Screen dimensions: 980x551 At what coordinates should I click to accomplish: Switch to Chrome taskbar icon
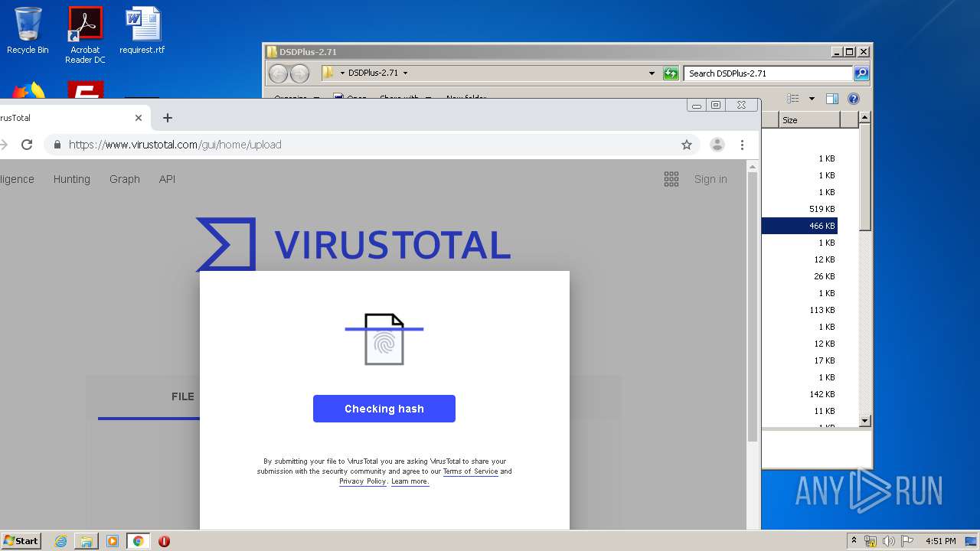138,541
